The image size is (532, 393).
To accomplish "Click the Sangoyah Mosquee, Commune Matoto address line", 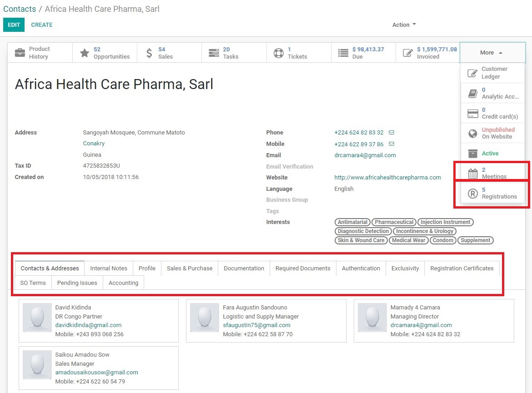I will click(x=134, y=133).
